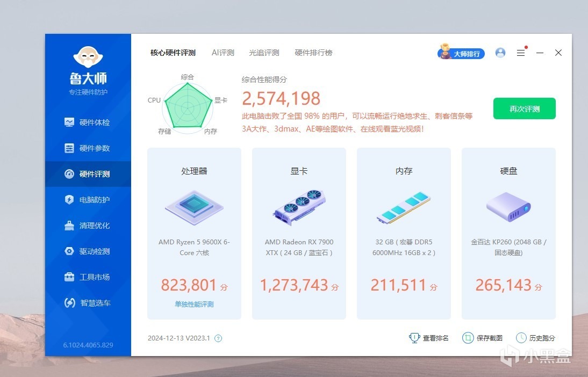Click the graphics card illustration
Image resolution: width=588 pixels, height=377 pixels.
tap(299, 207)
